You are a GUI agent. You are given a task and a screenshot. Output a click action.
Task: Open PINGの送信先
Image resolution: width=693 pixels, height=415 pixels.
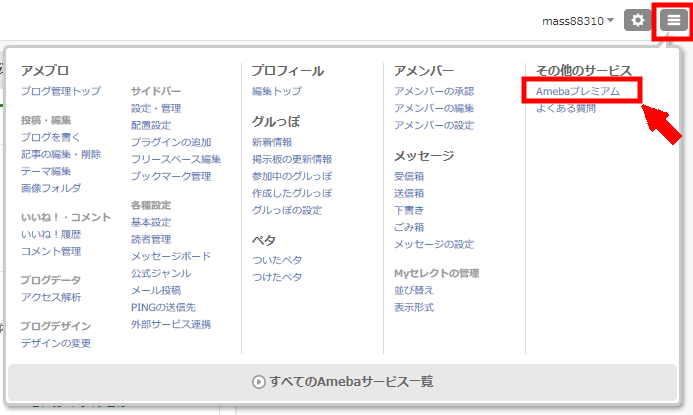(163, 308)
